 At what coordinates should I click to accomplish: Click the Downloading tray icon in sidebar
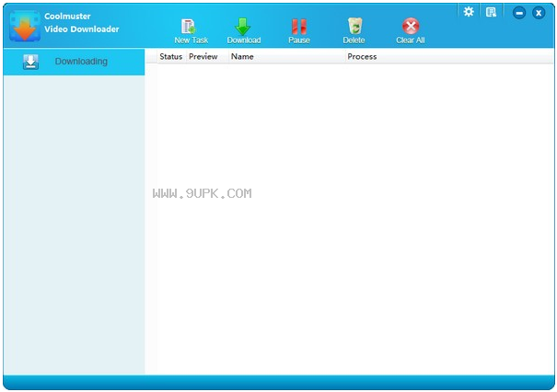(x=31, y=62)
